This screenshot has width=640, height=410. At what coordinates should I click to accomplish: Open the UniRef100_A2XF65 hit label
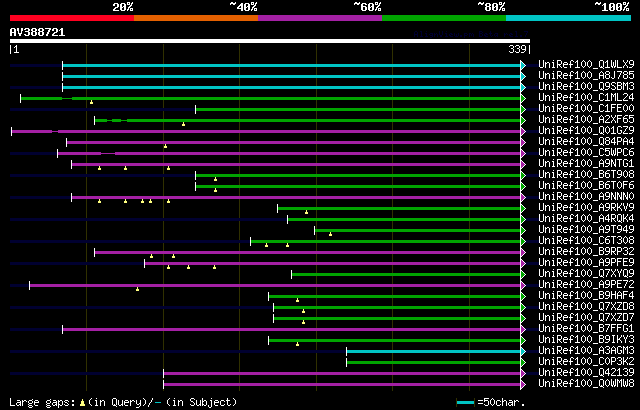(x=586, y=120)
